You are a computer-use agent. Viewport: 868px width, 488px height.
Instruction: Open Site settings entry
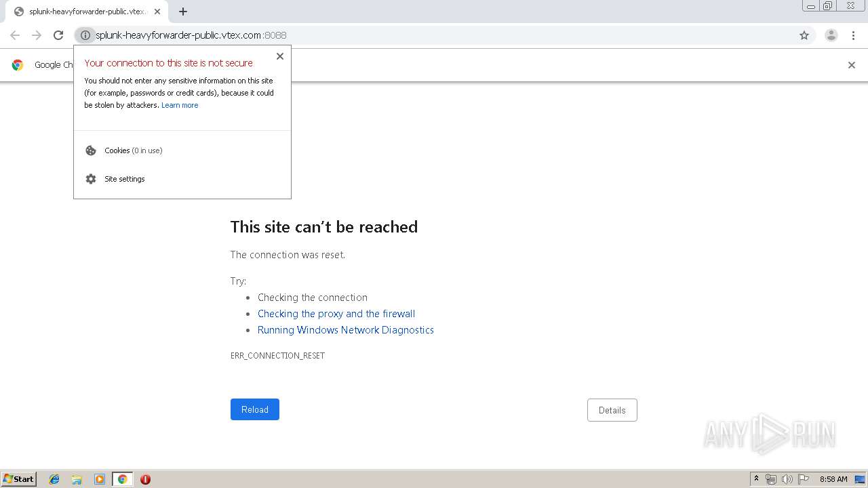[x=182, y=179]
